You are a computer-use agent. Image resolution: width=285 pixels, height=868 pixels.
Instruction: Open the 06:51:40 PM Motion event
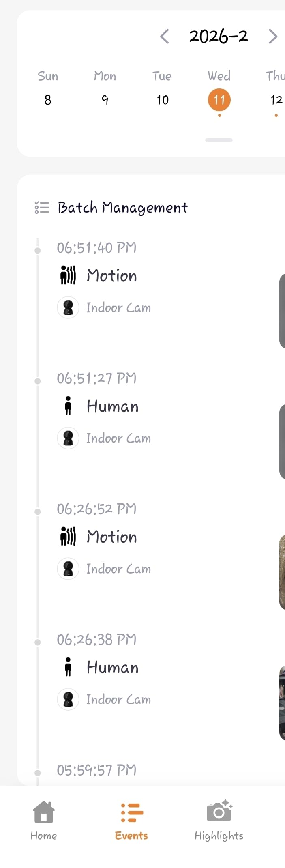[112, 276]
